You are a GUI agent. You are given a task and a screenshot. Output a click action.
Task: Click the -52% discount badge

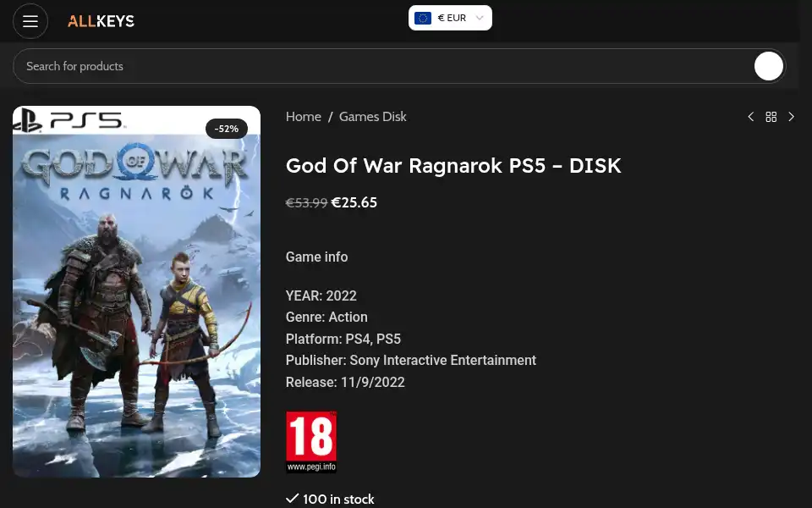tap(227, 129)
